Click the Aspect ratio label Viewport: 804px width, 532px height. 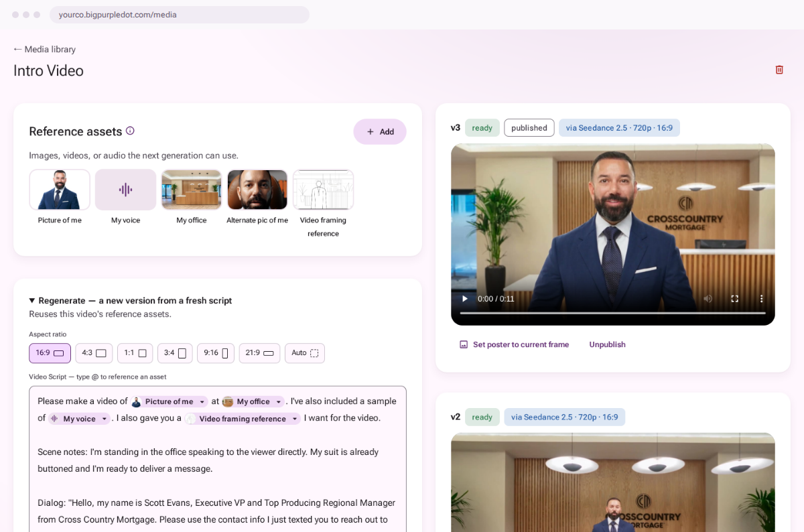(x=48, y=334)
